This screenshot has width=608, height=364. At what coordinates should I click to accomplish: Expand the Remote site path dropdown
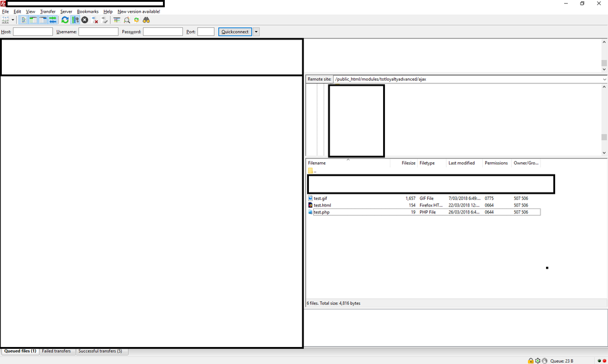point(604,79)
